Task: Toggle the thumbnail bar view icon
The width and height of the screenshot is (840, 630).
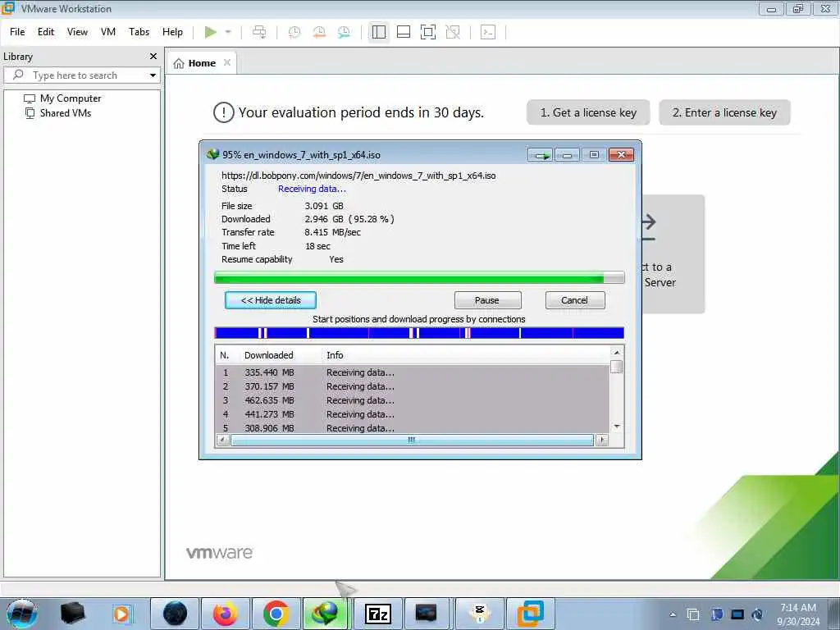Action: tap(404, 32)
